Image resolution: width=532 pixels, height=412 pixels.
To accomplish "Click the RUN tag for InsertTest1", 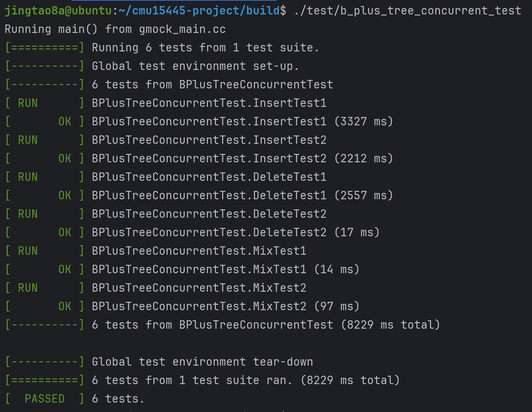I will [28, 103].
